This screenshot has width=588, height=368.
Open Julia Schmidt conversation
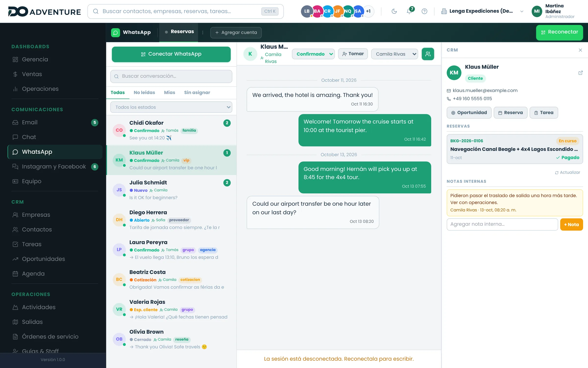(x=171, y=190)
